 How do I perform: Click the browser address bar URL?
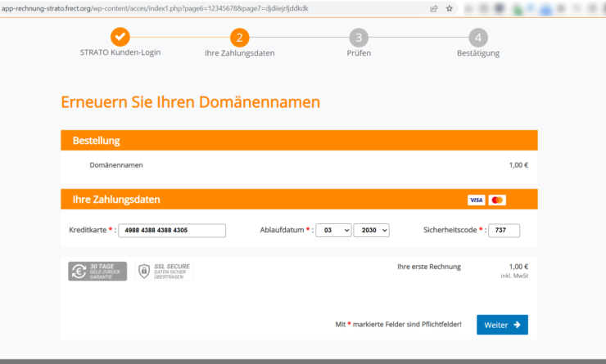pyautogui.click(x=155, y=8)
